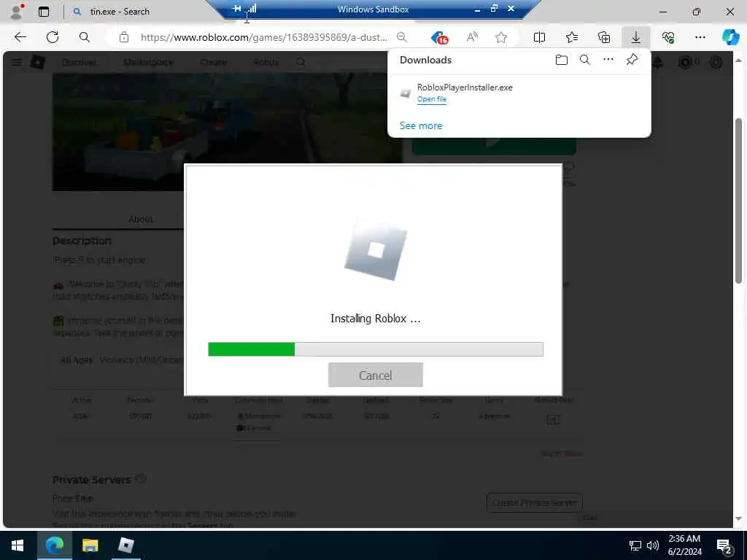Open the notification center icon
Image resolution: width=747 pixels, height=560 pixels.
(724, 545)
